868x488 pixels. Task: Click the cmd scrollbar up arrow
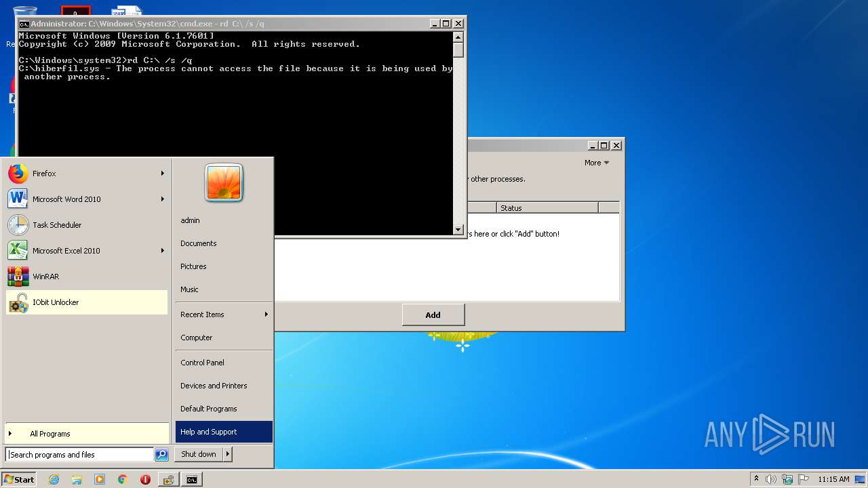point(458,37)
